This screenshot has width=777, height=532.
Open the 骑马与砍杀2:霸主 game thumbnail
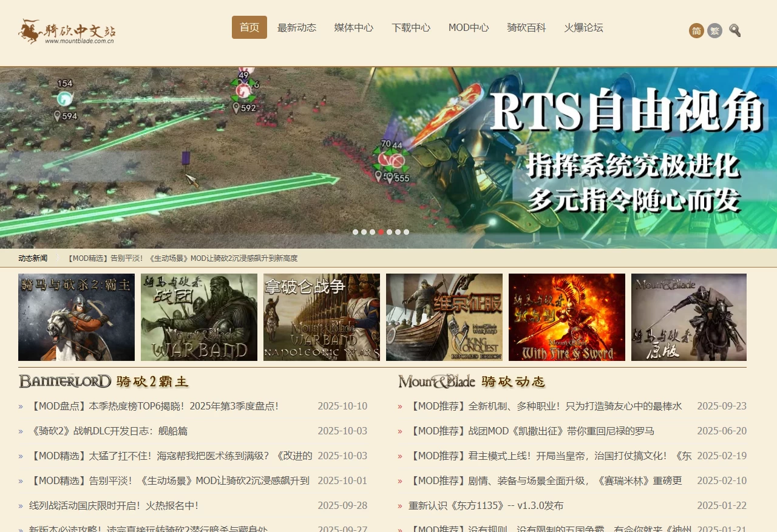[x=76, y=317]
